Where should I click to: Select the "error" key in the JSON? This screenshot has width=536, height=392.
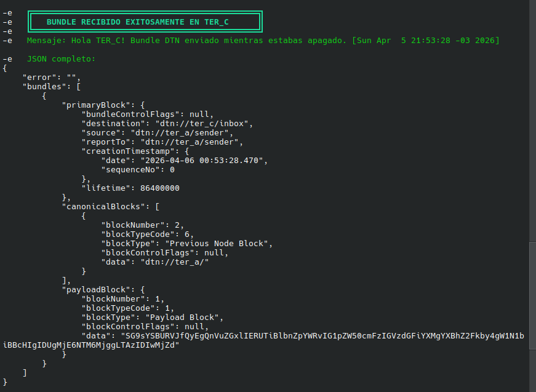[x=38, y=78]
